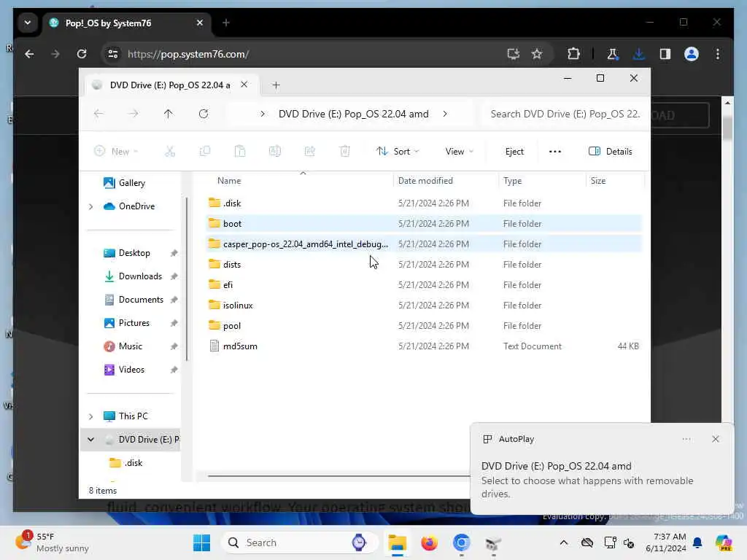Open Chrome extensions puzzle icon
This screenshot has height=560, width=747.
click(x=573, y=54)
